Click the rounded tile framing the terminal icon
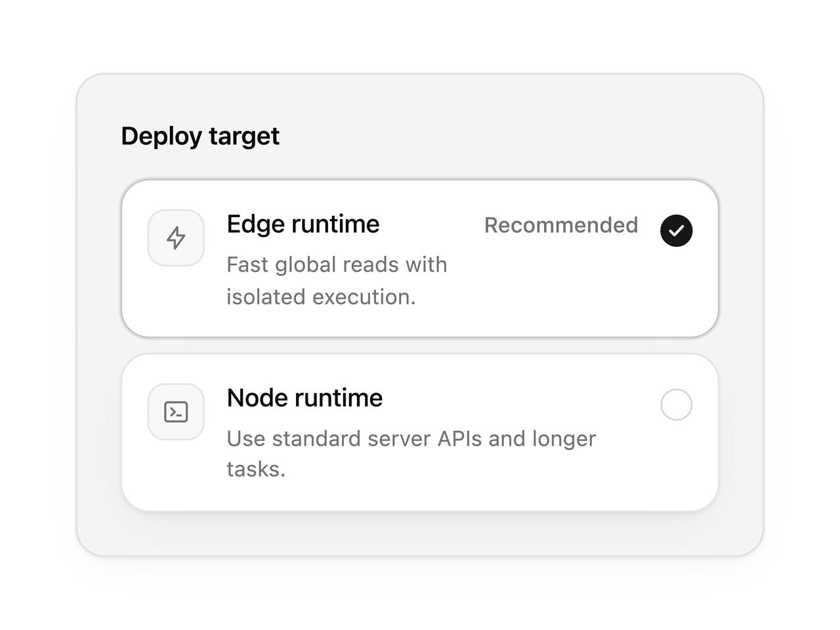 176,412
